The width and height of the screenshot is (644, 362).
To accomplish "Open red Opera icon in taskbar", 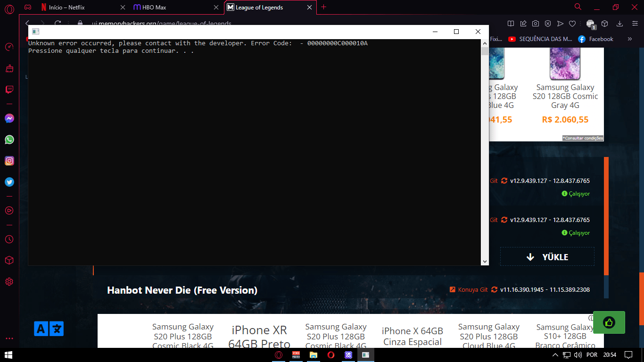I will [331, 354].
